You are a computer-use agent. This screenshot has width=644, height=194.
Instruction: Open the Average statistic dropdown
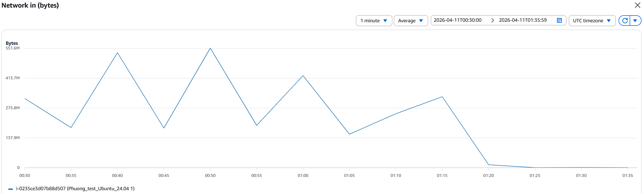click(x=410, y=21)
